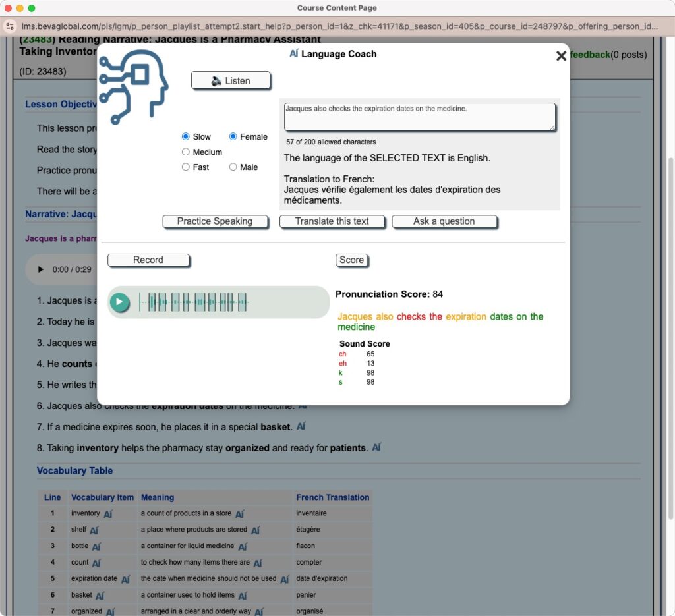Click sentence 8 about taking inventory
This screenshot has width=675, height=616.
click(202, 448)
